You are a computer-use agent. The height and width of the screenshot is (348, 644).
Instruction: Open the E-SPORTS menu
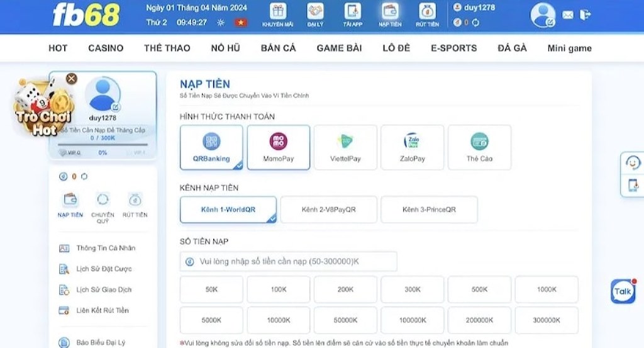tap(454, 48)
